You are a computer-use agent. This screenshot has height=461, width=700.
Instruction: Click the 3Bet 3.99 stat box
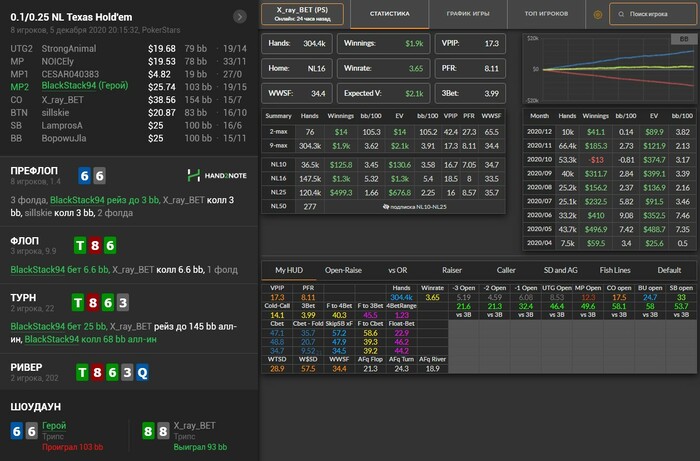(470, 93)
